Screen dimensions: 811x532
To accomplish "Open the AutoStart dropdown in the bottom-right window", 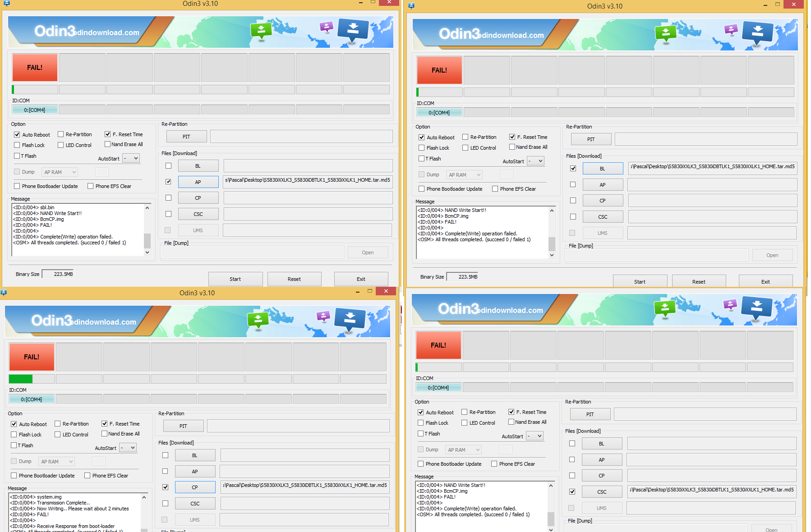I will pos(535,436).
